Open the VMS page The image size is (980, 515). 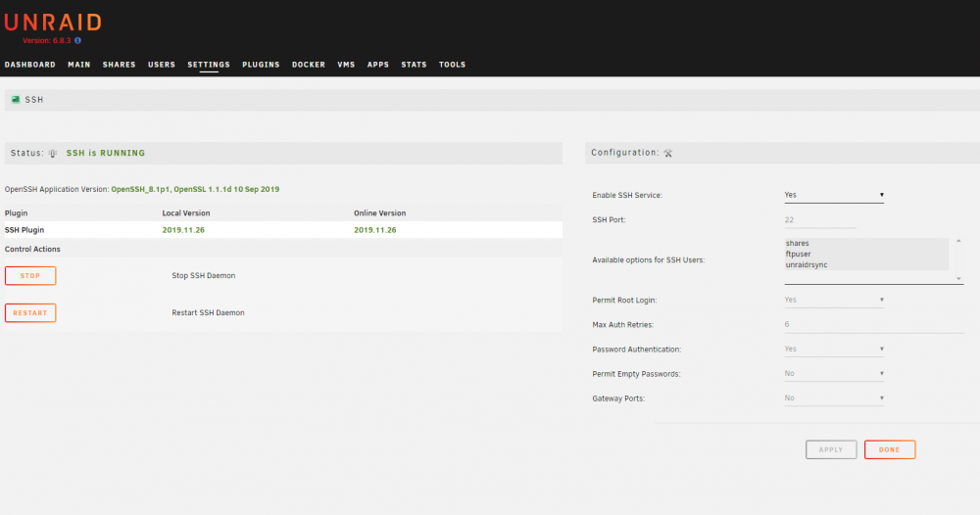(x=346, y=65)
